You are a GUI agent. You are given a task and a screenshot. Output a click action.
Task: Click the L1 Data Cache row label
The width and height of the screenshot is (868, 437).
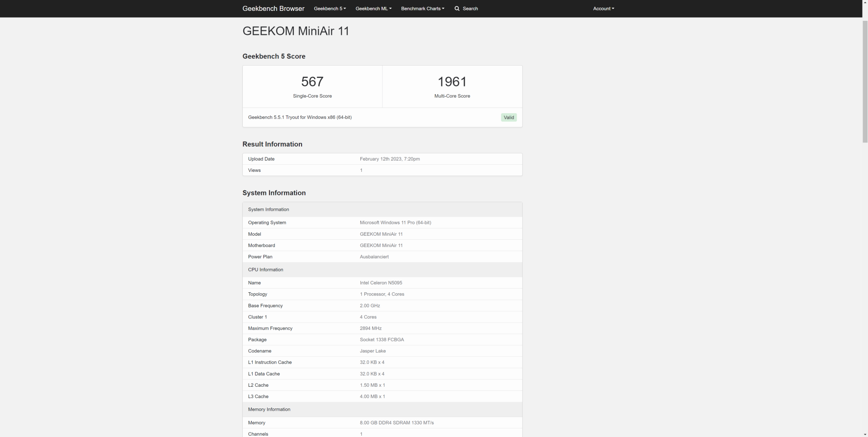(264, 374)
